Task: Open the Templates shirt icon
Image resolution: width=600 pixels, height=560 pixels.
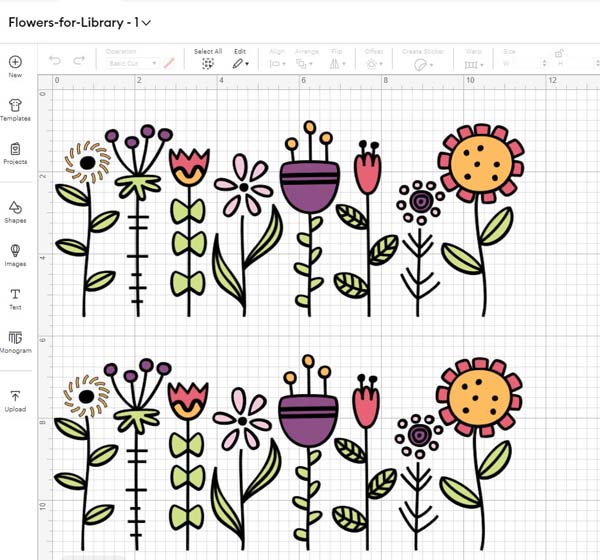Action: coord(15,105)
